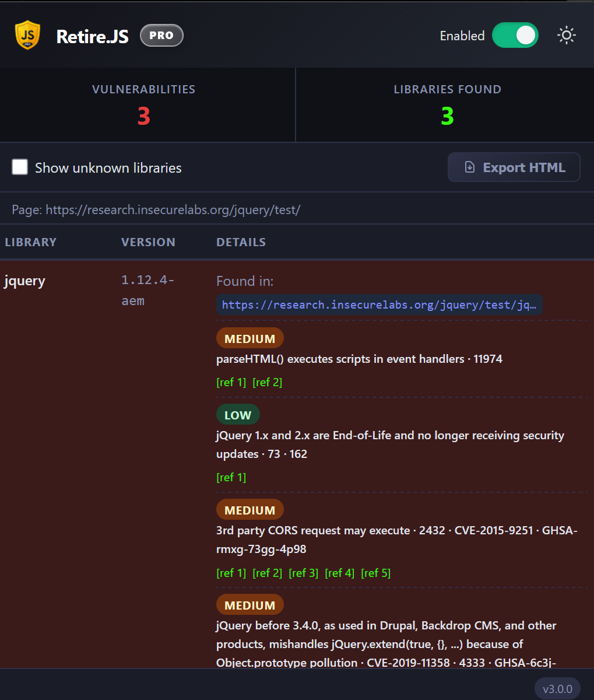The height and width of the screenshot is (700, 594).
Task: Click the Export HTML button
Action: point(514,167)
